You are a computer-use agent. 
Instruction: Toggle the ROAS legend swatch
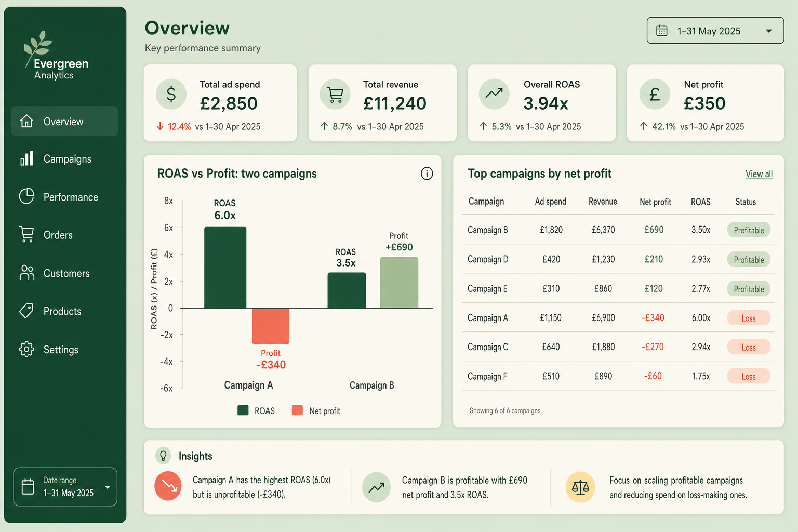243,410
